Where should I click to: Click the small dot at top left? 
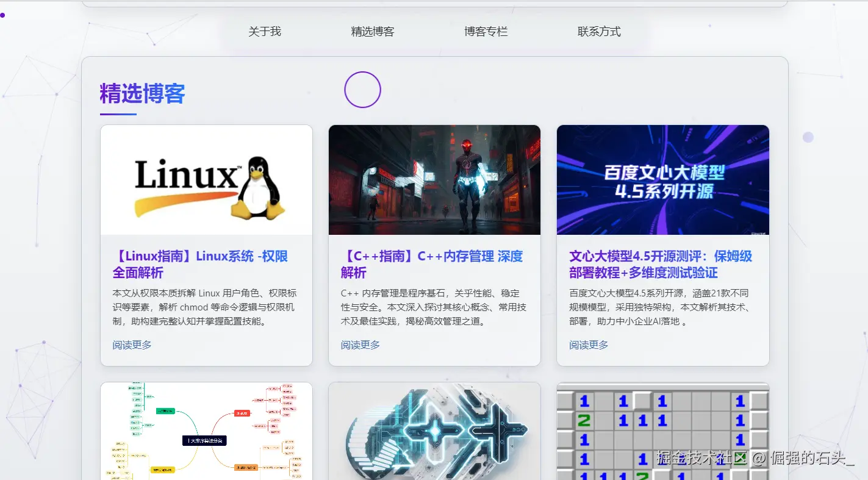tap(2, 15)
